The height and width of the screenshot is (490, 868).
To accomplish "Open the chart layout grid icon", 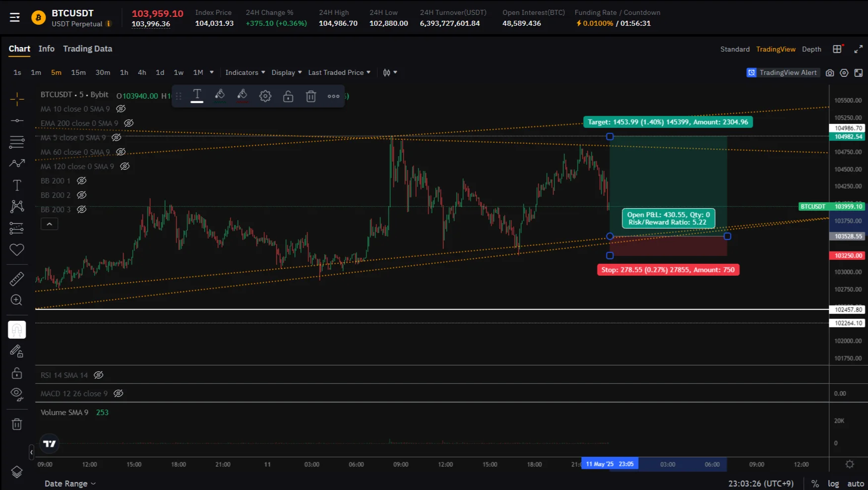I will click(837, 49).
